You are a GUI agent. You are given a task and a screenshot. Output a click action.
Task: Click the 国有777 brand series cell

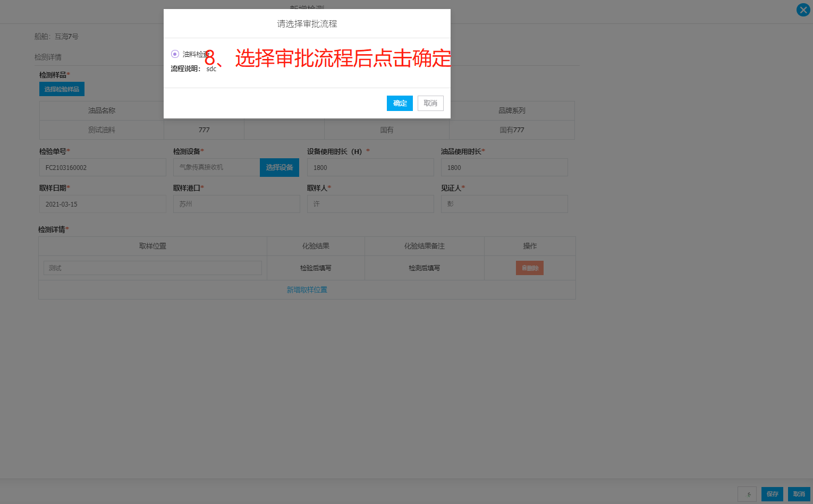[x=512, y=130]
